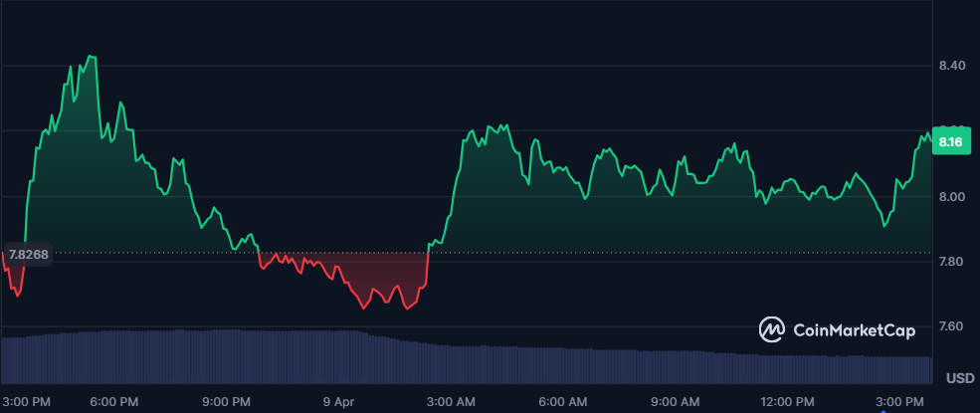
Task: Click the 7.8268 opening price label
Action: (28, 254)
